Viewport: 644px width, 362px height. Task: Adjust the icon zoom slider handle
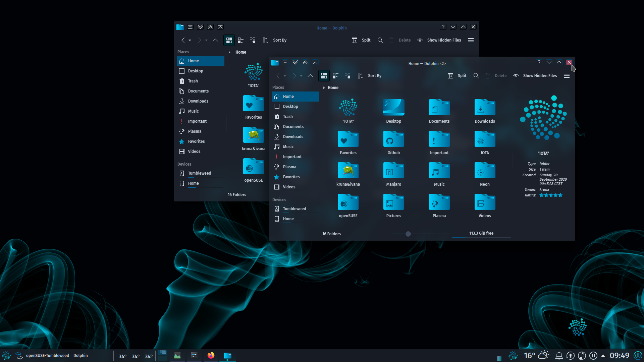pyautogui.click(x=408, y=234)
